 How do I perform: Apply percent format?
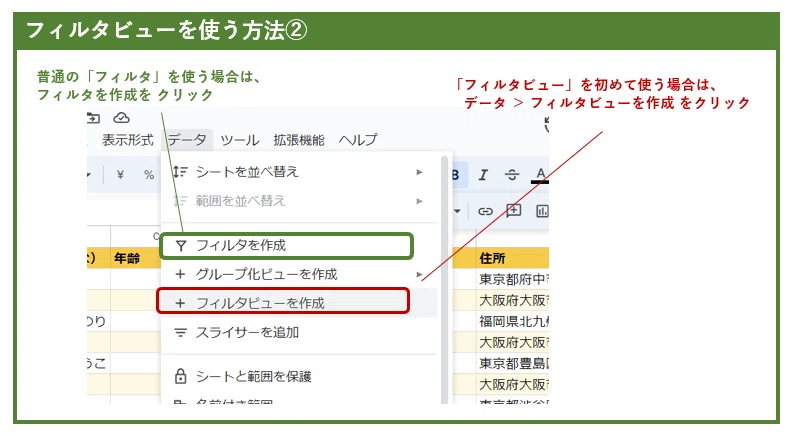pos(149,175)
